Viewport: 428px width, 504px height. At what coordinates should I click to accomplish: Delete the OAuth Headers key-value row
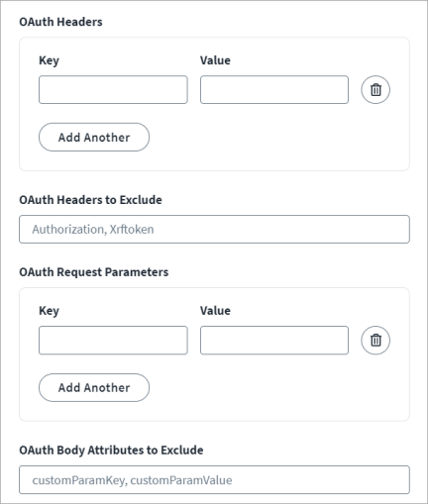click(x=375, y=90)
